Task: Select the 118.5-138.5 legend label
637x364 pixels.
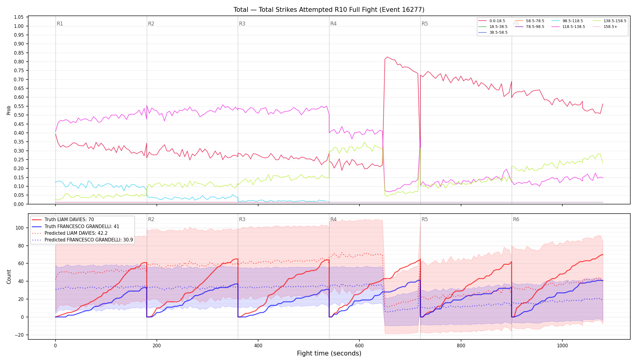Action: point(574,27)
